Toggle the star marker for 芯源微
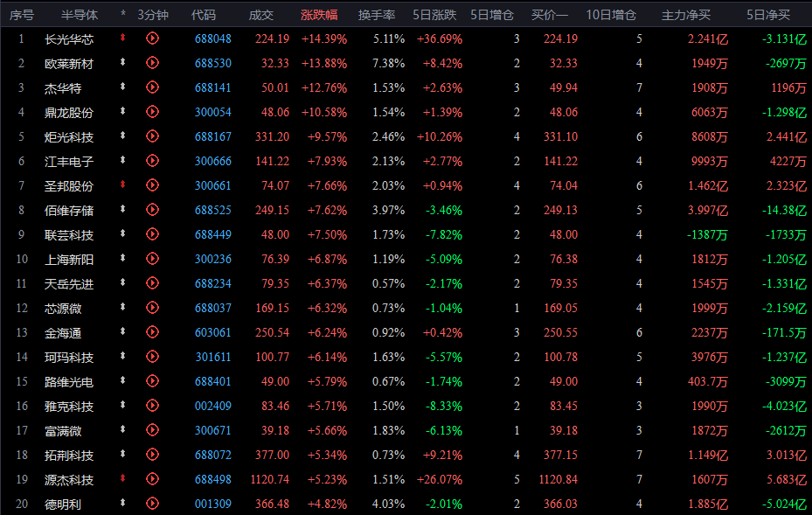 point(123,308)
